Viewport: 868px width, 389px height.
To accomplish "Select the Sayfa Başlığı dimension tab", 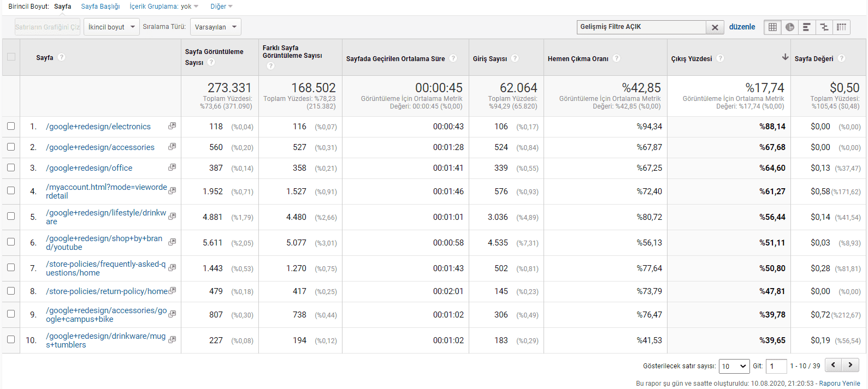I will [101, 7].
